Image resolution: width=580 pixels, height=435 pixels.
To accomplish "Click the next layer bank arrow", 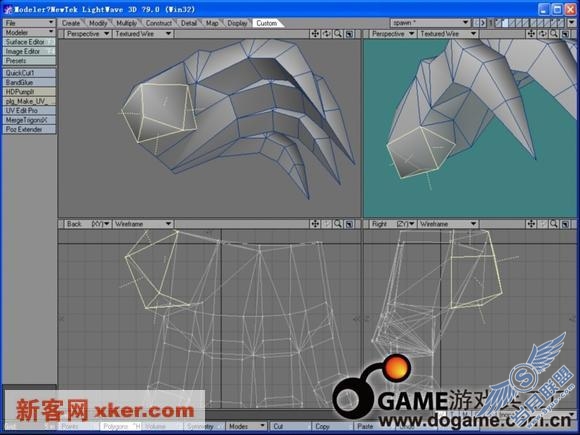I will [483, 23].
